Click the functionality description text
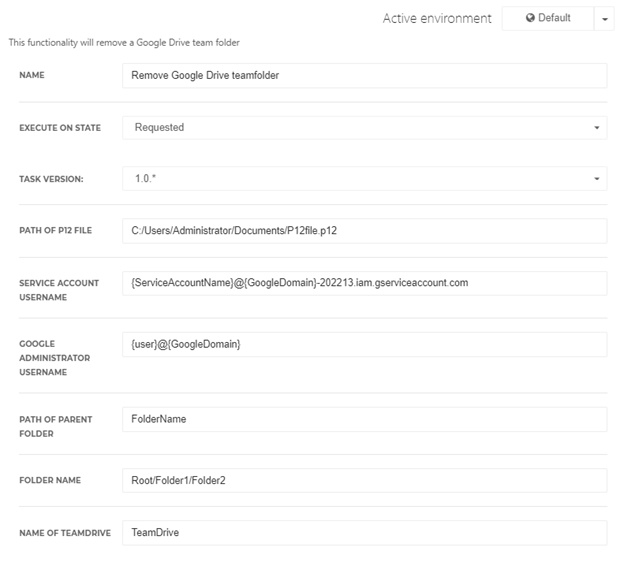624x566 pixels. coord(124,43)
